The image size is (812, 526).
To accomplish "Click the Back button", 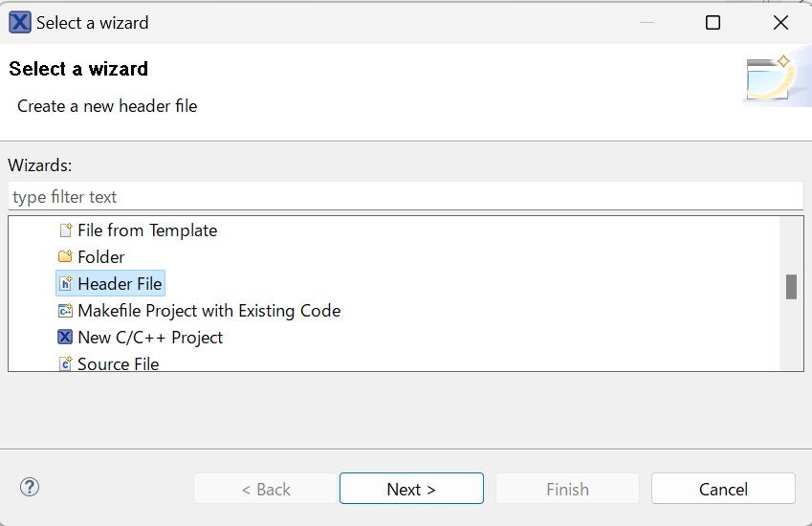I will pyautogui.click(x=266, y=489).
